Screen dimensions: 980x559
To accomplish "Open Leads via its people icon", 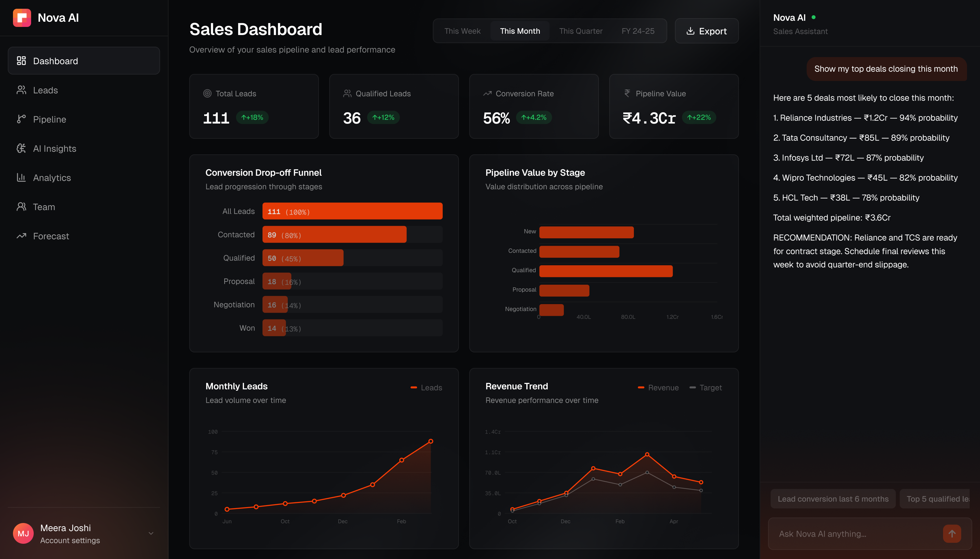I will pos(21,90).
